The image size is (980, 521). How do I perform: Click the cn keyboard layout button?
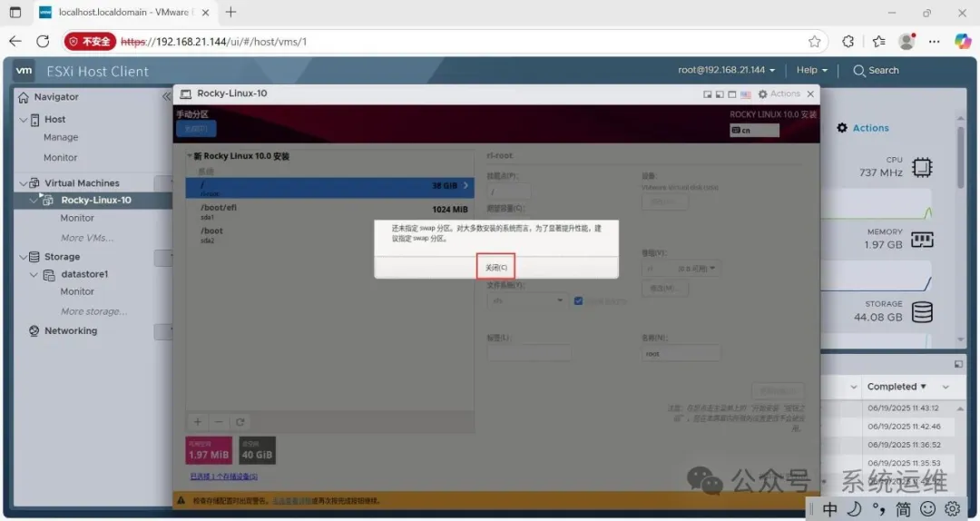coord(754,130)
